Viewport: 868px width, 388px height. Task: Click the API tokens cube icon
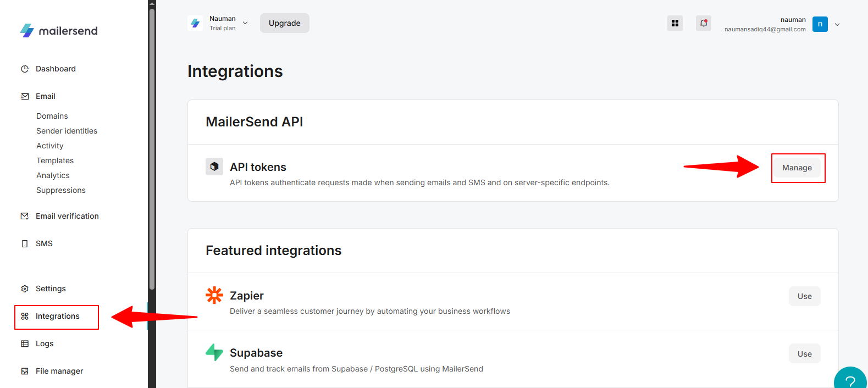[214, 167]
